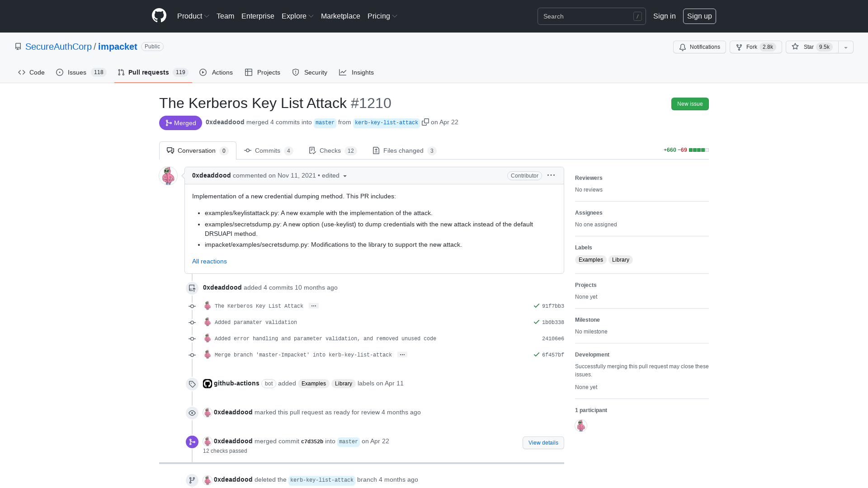
Task: Open the comment's three-dot options menu
Action: pos(551,175)
